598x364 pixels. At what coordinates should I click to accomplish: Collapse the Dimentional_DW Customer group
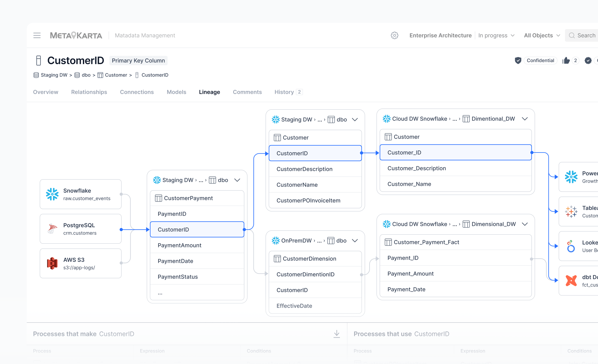point(525,119)
